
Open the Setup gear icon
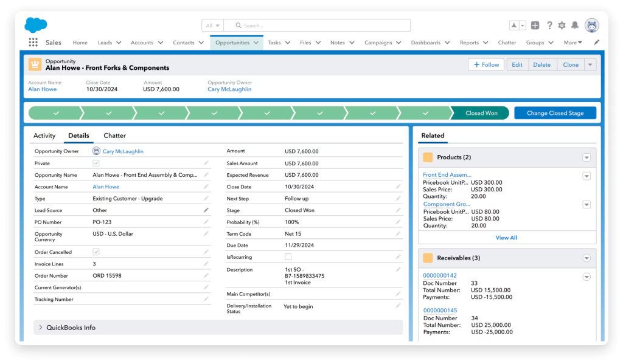562,26
